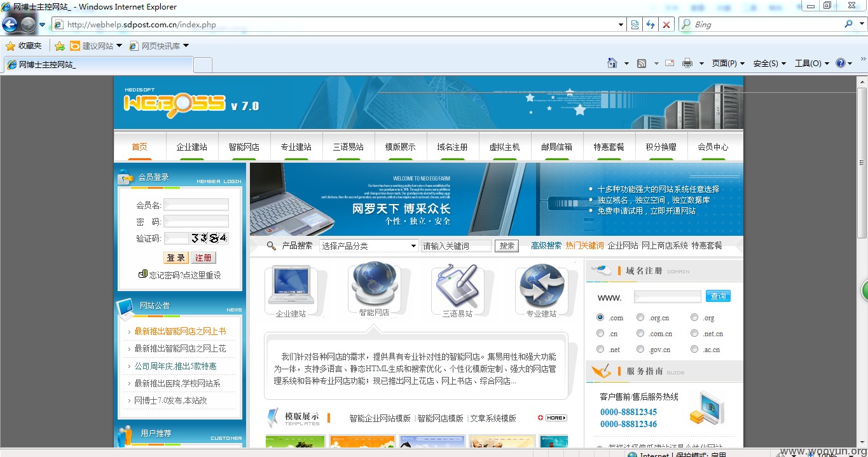Click the forgot password hand icon
868x457 pixels.
point(143,275)
